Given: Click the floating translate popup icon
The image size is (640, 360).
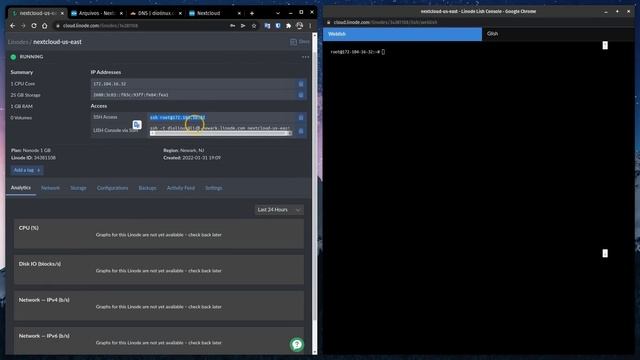Looking at the screenshot, I should pyautogui.click(x=137, y=124).
